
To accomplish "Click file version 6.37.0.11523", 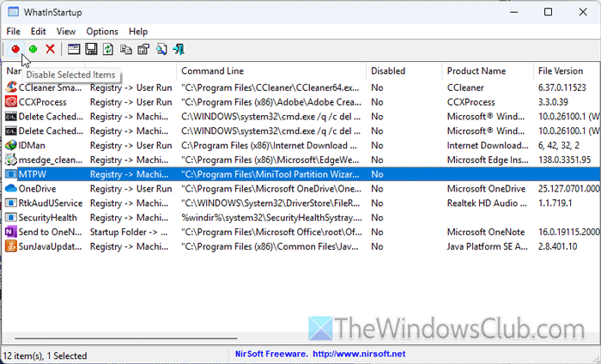I will (562, 88).
